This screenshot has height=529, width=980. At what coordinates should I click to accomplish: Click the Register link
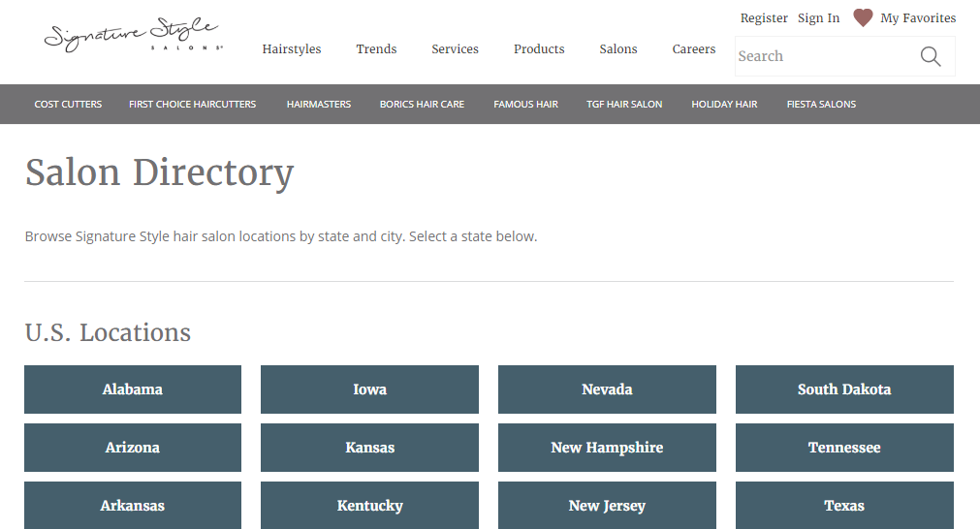[x=764, y=18]
